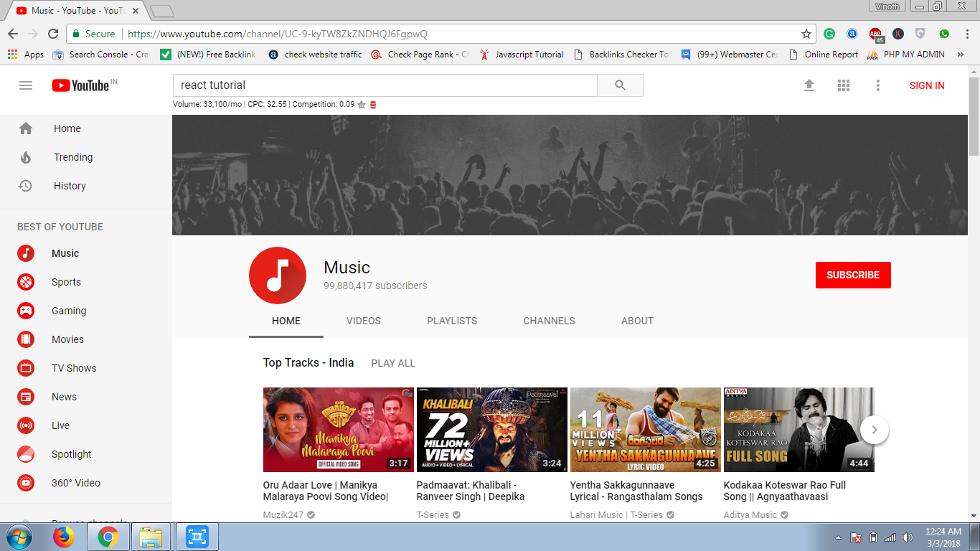Click the Live broadcast icon
The width and height of the screenshot is (980, 551).
[26, 425]
